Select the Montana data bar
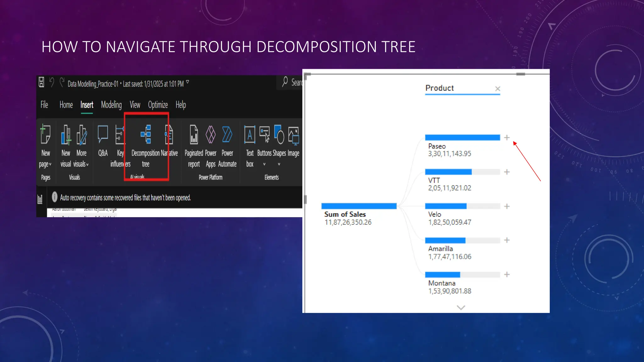This screenshot has height=362, width=644. pyautogui.click(x=462, y=275)
